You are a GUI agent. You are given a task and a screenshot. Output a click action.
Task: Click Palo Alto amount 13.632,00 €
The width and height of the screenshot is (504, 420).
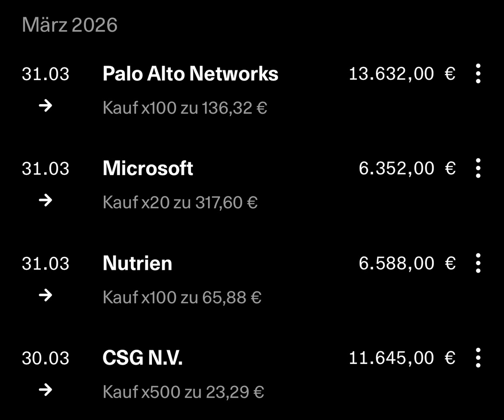402,73
